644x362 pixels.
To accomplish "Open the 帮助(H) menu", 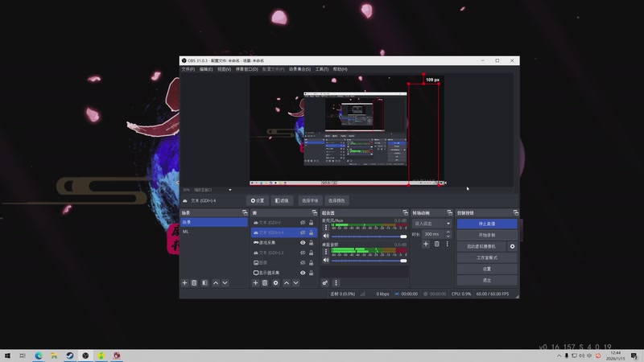I will coord(340,69).
